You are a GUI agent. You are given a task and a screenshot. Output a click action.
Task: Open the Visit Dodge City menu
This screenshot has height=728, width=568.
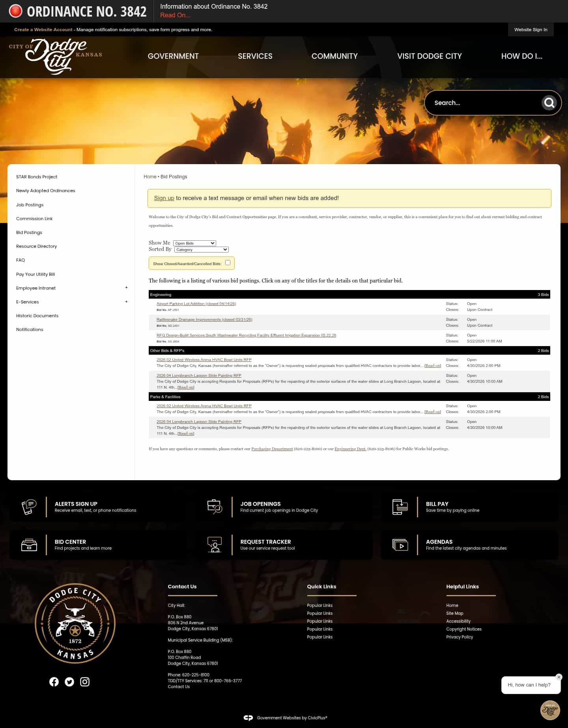pos(430,56)
